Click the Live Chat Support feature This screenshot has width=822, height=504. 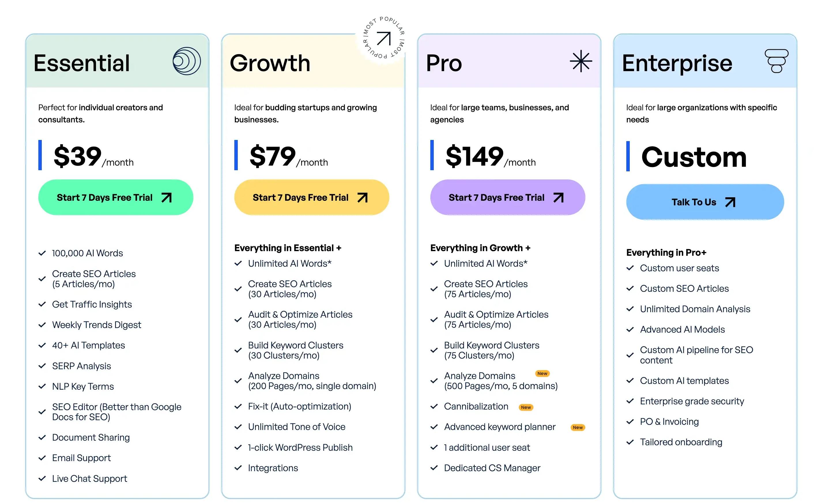point(89,479)
